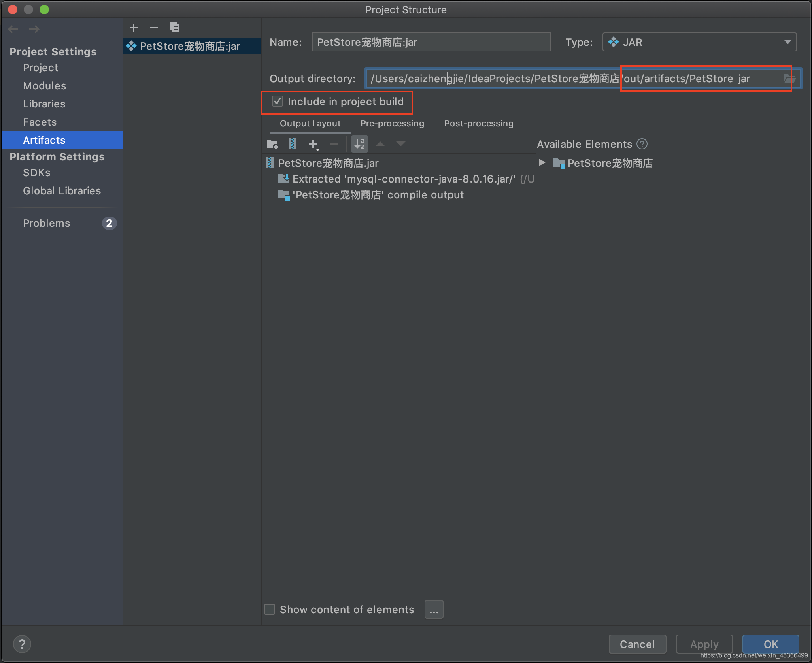Create directory in output layout toolbar
This screenshot has height=663, width=812.
(x=272, y=144)
